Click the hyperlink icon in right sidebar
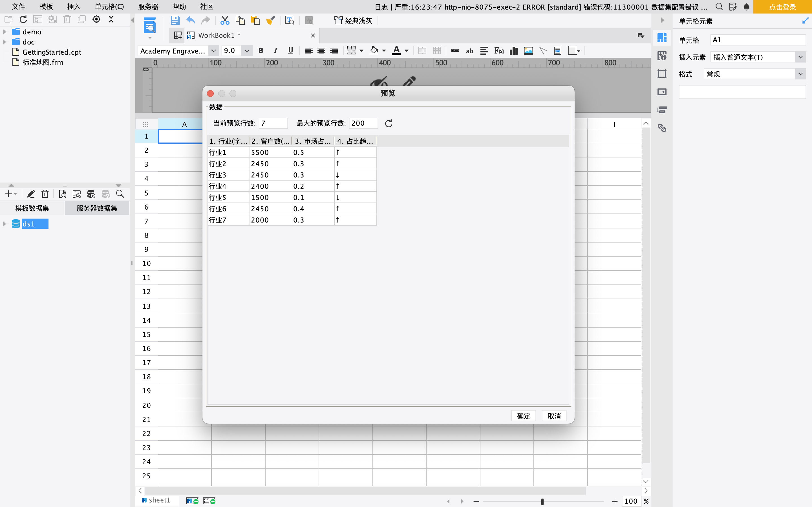Viewport: 812px width, 507px height. [x=662, y=128]
